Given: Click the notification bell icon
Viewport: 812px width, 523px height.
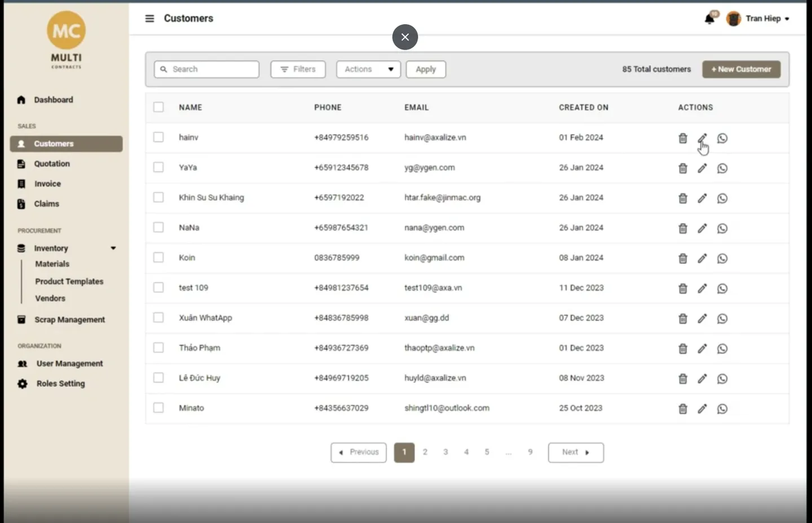Looking at the screenshot, I should point(709,19).
